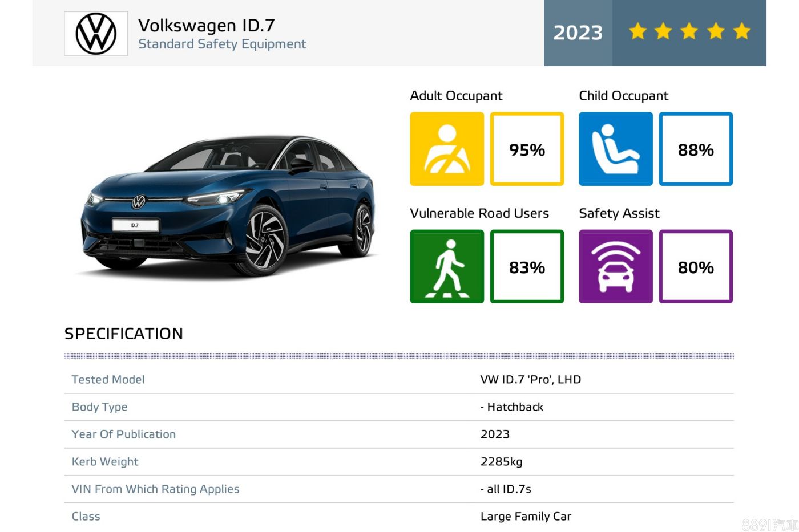Click the SPECIFICATION section heading

[x=124, y=334]
